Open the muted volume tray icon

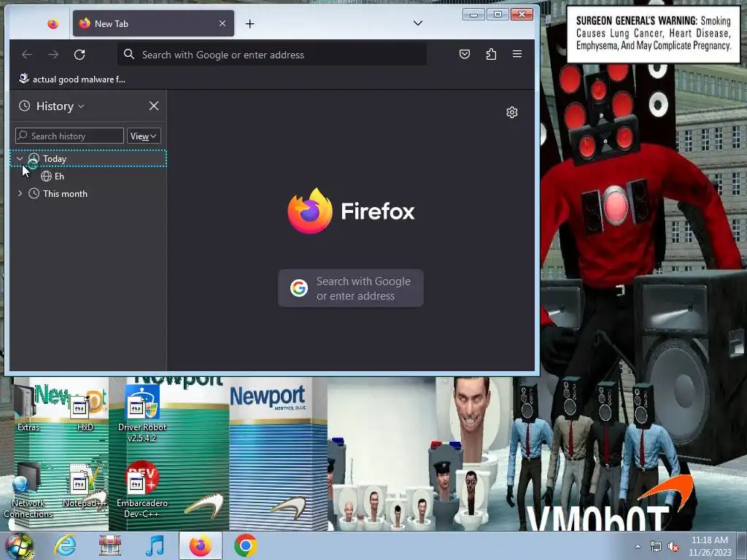[673, 547]
